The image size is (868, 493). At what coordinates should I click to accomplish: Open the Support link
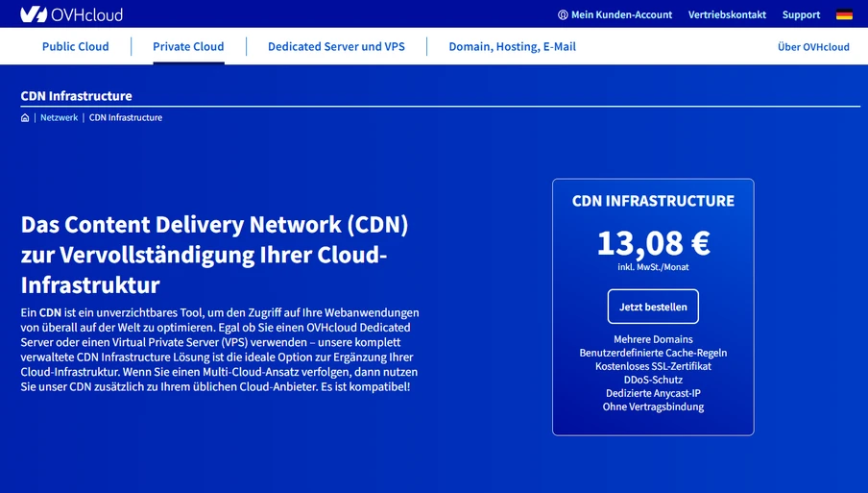(x=801, y=15)
